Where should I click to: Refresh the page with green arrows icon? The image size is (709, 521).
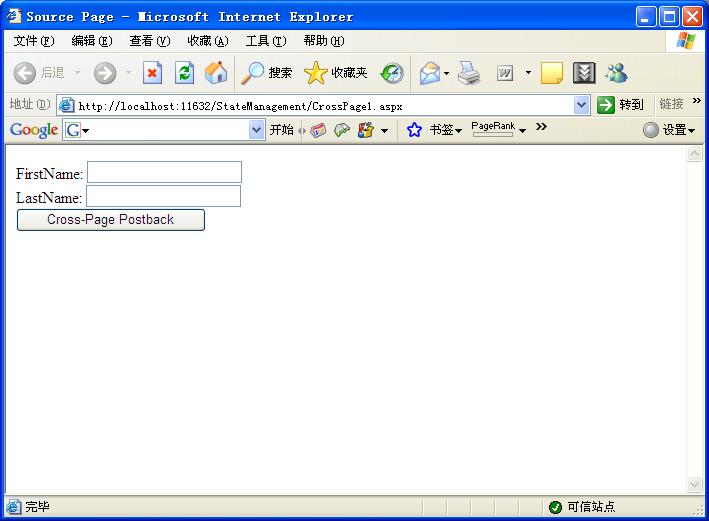(184, 73)
